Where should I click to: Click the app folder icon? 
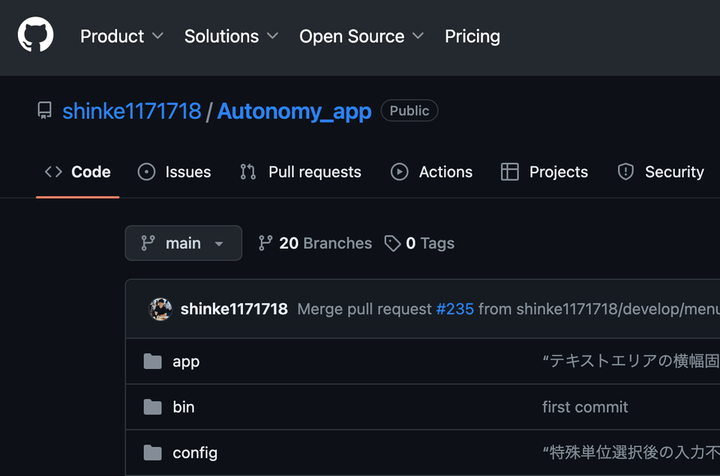point(152,361)
